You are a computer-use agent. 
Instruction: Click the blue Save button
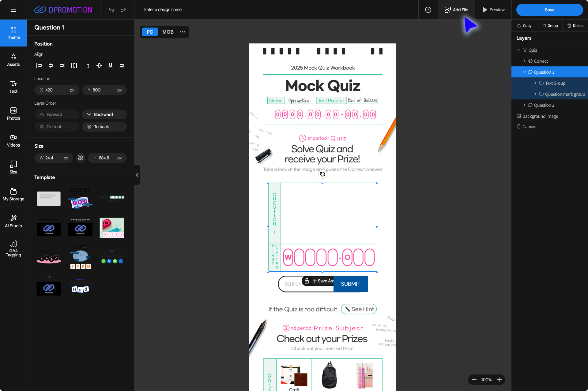tap(549, 10)
